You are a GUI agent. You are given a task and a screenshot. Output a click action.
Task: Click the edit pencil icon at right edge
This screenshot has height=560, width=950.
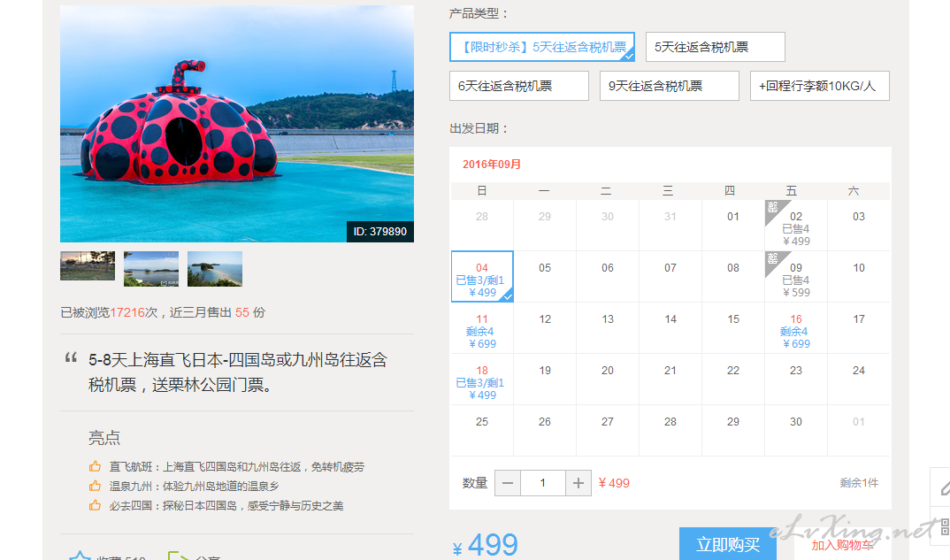point(944,487)
